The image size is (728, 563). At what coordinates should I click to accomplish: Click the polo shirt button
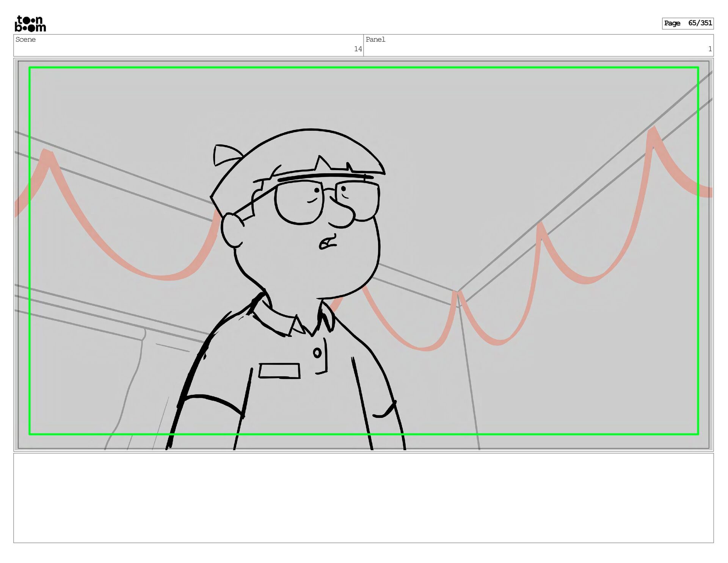coord(317,353)
